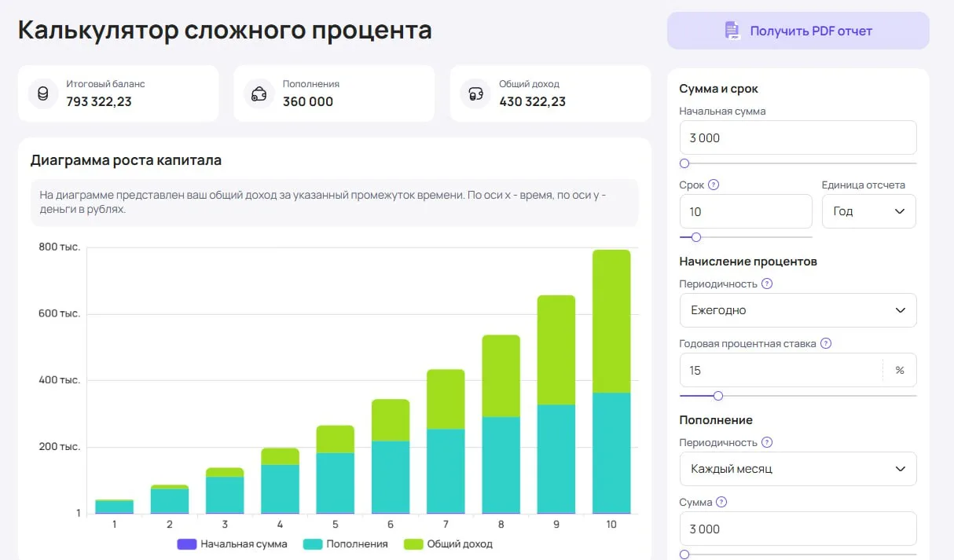Open the Каждый месяц top-up dropdown
The image size is (954, 560).
pyautogui.click(x=798, y=469)
